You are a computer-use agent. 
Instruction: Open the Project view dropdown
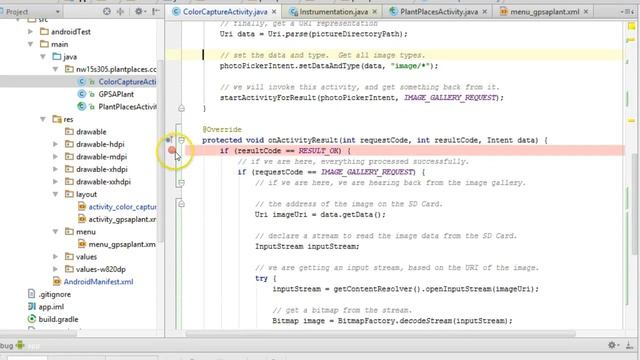pos(58,12)
